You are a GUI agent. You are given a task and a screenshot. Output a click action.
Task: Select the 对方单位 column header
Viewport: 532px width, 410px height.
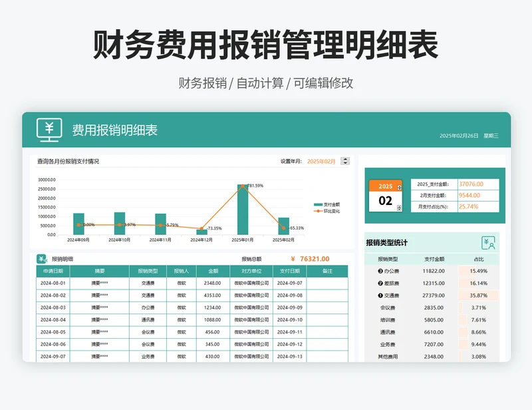pos(251,271)
